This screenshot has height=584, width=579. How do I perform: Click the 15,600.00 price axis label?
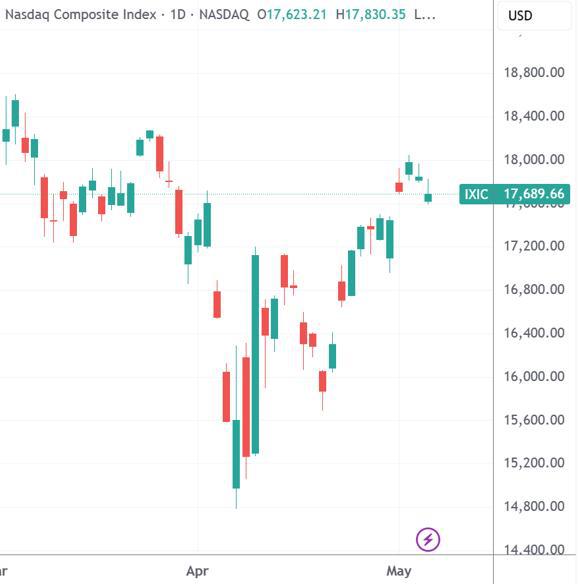pos(534,420)
